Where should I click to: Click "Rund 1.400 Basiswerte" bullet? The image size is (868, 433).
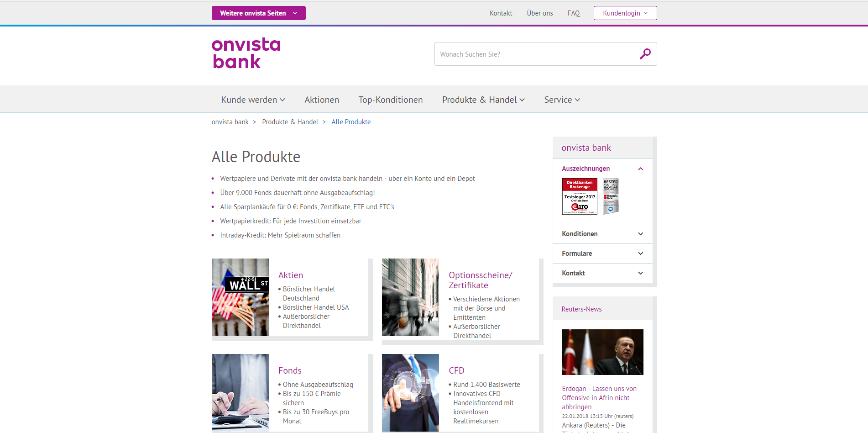pyautogui.click(x=486, y=385)
